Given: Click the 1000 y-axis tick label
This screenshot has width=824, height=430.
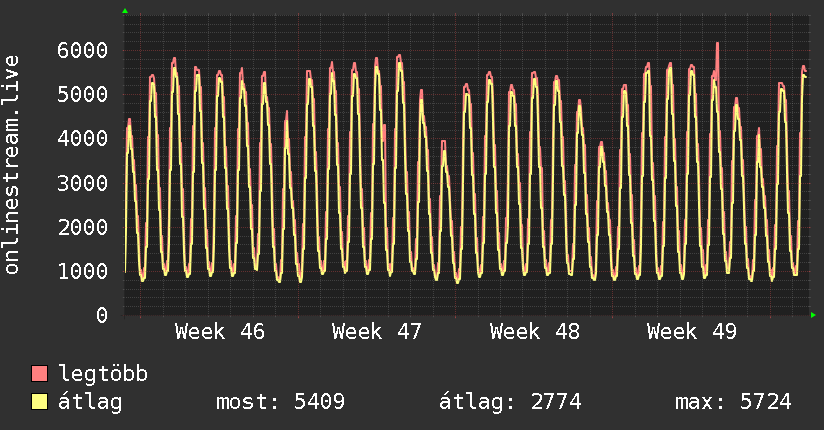Looking at the screenshot, I should pyautogui.click(x=83, y=271).
